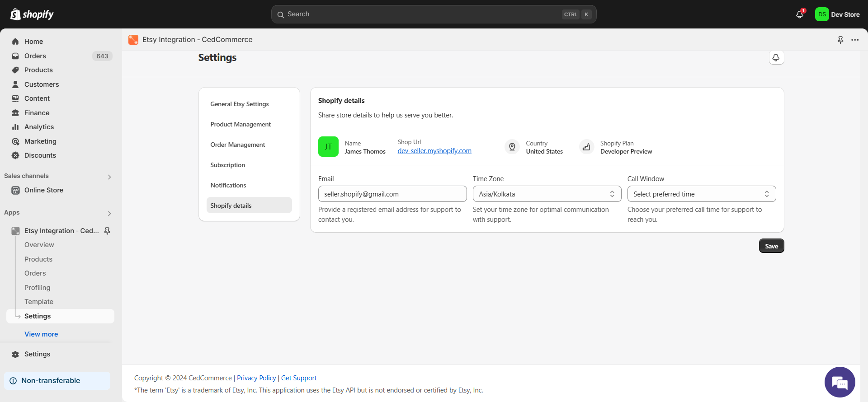The image size is (868, 402).
Task: Open the live chat bubble
Action: point(840,382)
